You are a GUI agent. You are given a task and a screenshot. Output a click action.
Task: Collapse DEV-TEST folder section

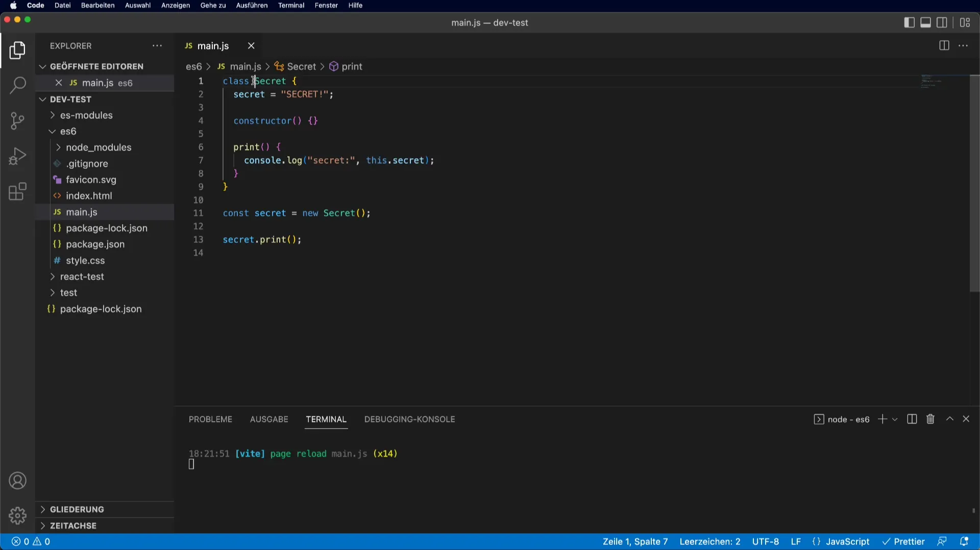tap(105, 99)
